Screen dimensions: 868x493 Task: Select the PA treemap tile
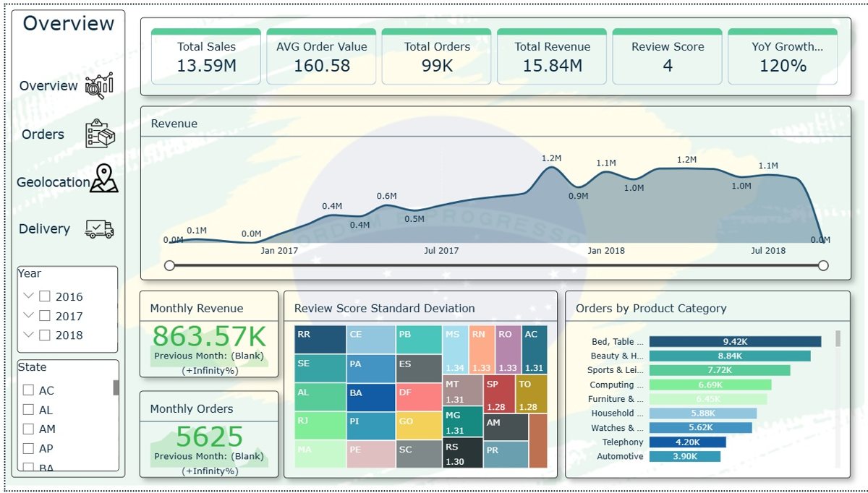point(371,368)
